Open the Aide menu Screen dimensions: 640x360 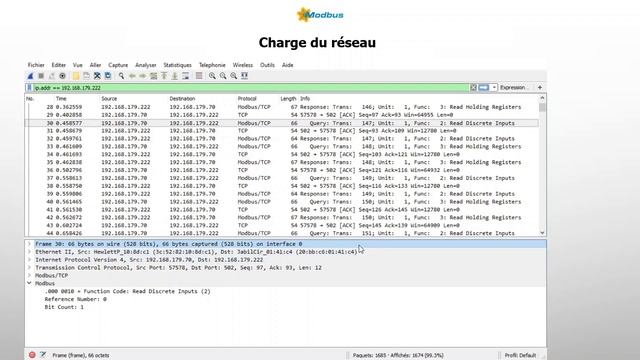[x=287, y=65]
